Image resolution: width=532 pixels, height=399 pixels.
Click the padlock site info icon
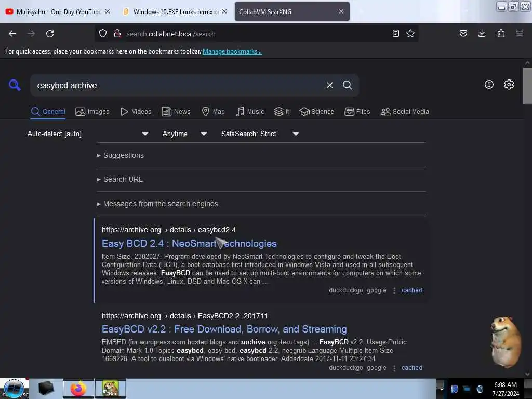(x=117, y=34)
